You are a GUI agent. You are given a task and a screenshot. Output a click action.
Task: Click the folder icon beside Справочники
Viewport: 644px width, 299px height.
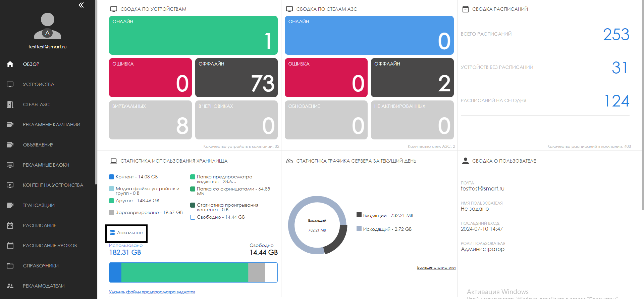(x=10, y=266)
